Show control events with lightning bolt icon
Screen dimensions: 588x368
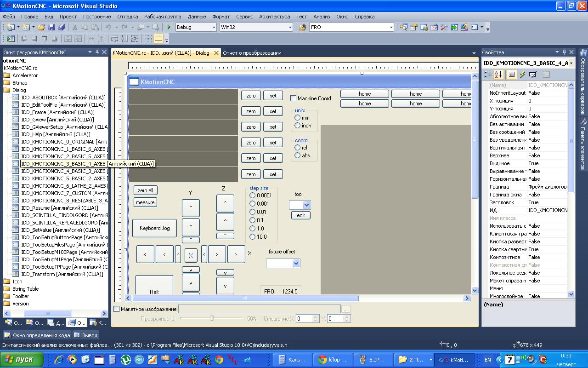tap(522, 75)
